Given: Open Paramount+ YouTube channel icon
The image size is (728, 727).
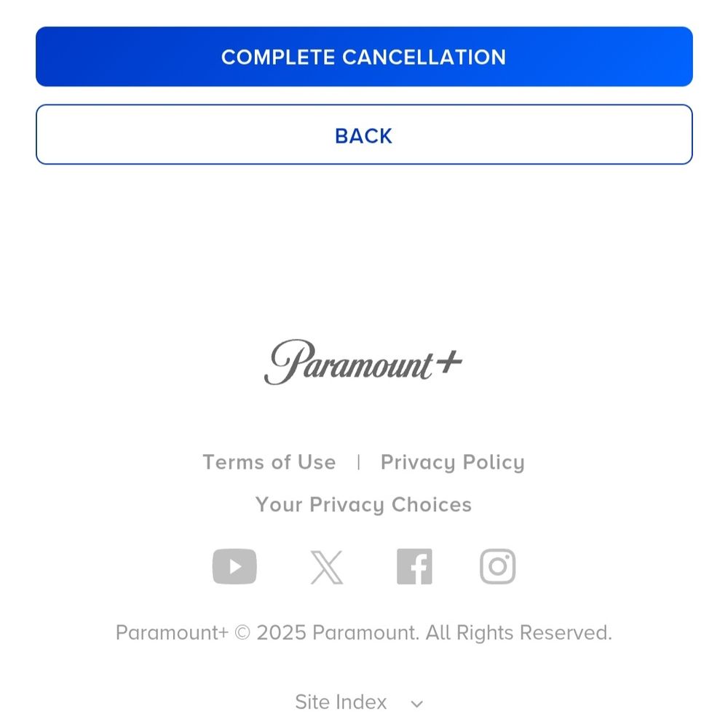Looking at the screenshot, I should [234, 566].
